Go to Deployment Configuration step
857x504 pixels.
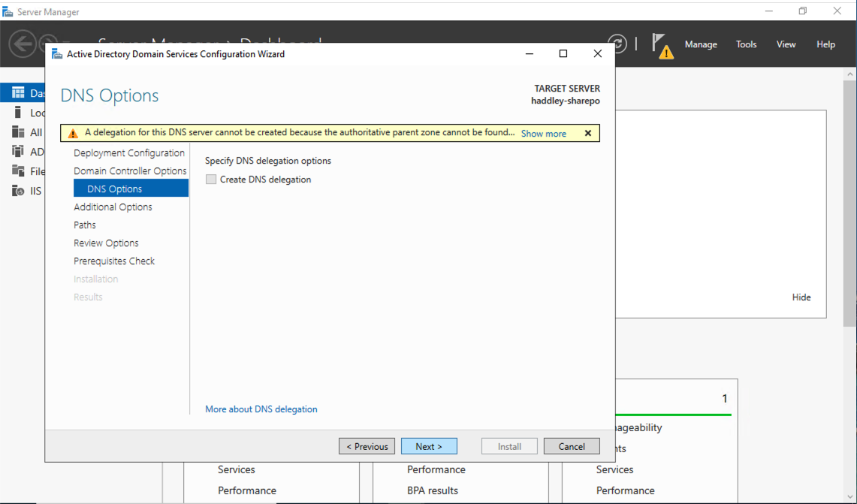click(129, 152)
